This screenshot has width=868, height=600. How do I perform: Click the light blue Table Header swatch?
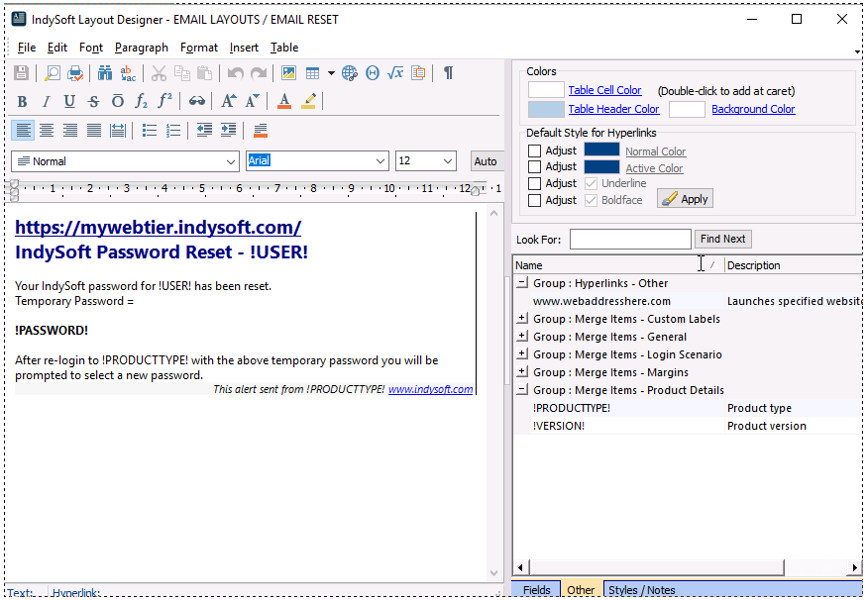[546, 109]
